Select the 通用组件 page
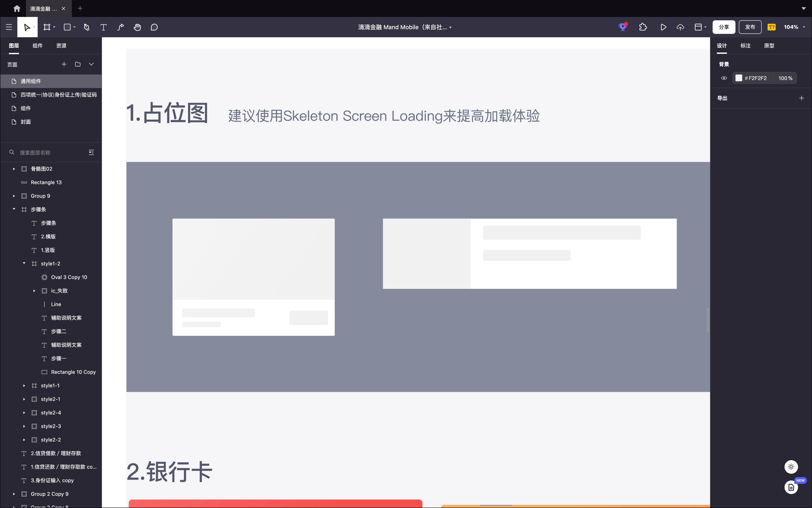The width and height of the screenshot is (812, 508). pyautogui.click(x=51, y=81)
